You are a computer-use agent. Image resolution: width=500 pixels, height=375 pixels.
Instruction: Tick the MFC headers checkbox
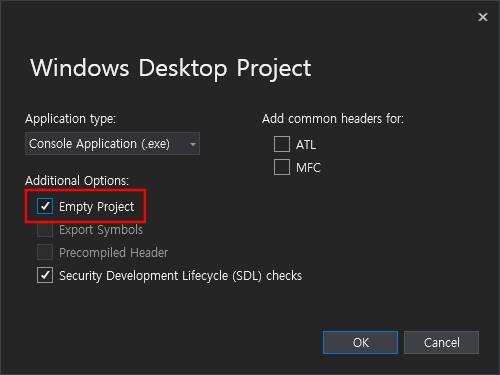[x=282, y=167]
